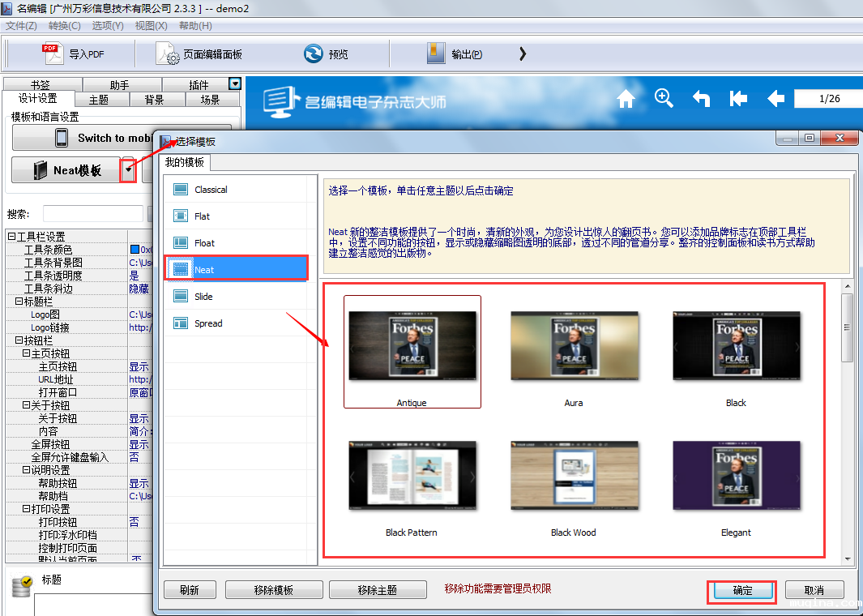Choose the Black Wood theme thumbnail
The image size is (863, 616).
574,477
